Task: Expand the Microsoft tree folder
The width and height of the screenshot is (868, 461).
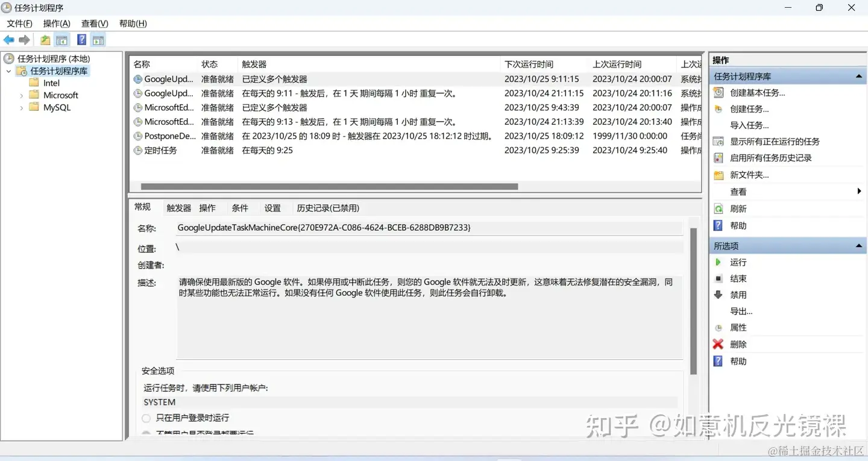Action: pos(22,95)
